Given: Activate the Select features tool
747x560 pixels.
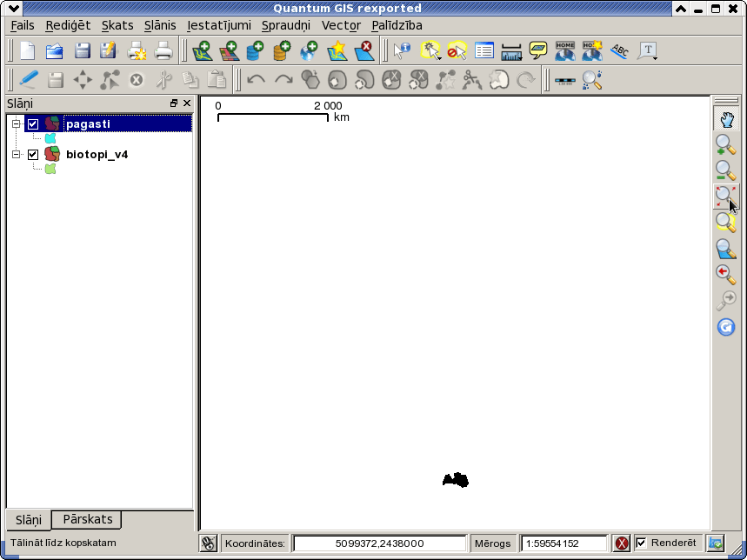Looking at the screenshot, I should [x=430, y=50].
